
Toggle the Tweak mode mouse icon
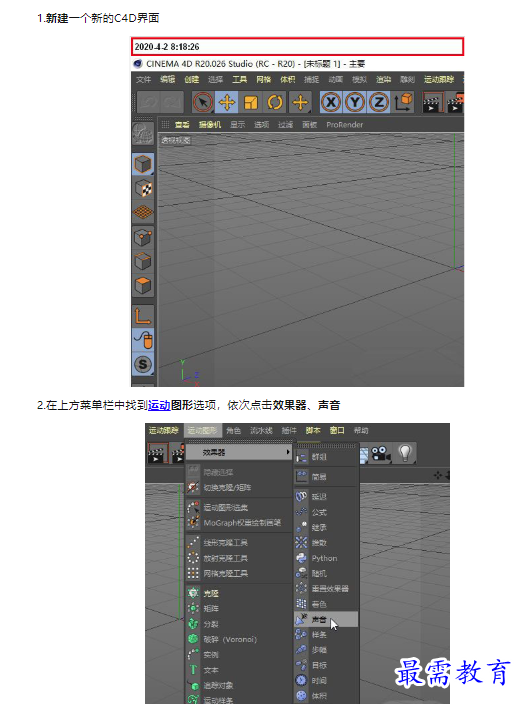(x=143, y=340)
